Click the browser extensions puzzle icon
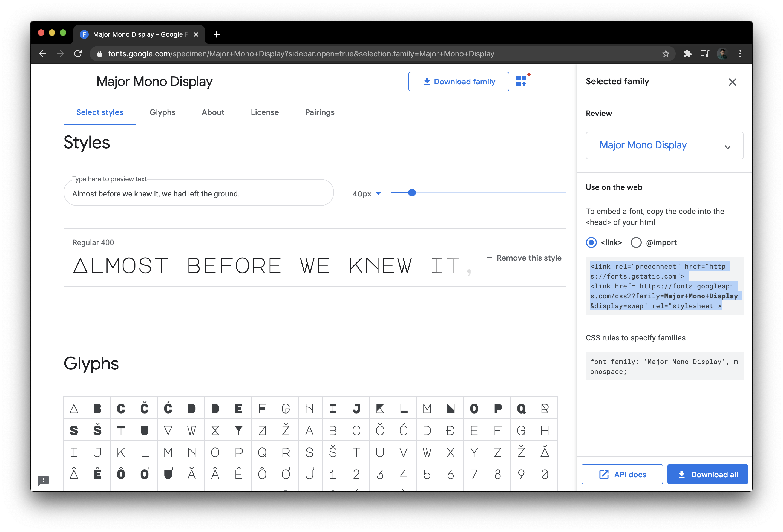The height and width of the screenshot is (532, 783). [x=687, y=54]
